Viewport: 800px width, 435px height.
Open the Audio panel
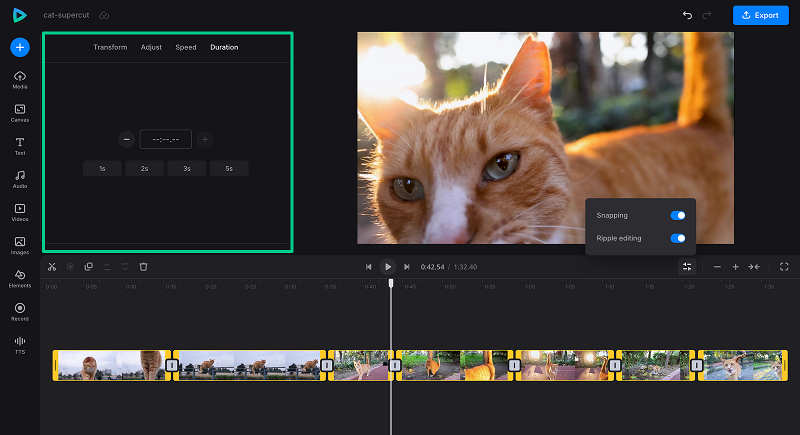point(20,179)
